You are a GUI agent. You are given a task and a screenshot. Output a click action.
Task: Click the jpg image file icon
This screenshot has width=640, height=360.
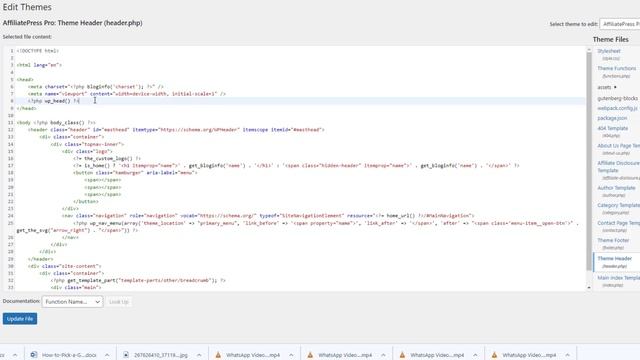[x=126, y=355]
